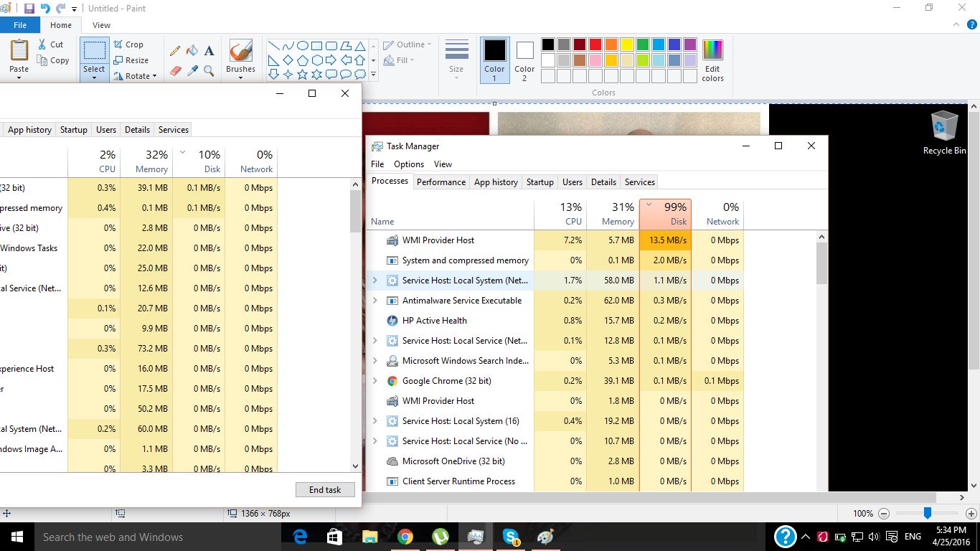Click the Magnifier tool
This screenshot has width=980, height=551.
point(209,70)
